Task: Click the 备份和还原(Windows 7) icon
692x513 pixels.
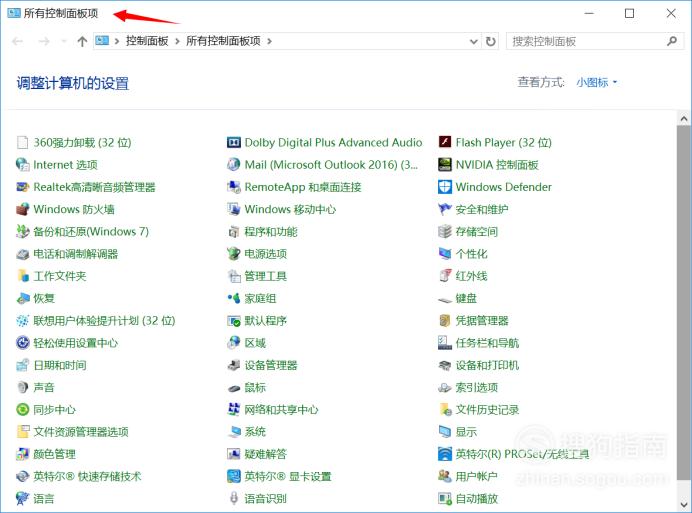Action: click(x=23, y=231)
